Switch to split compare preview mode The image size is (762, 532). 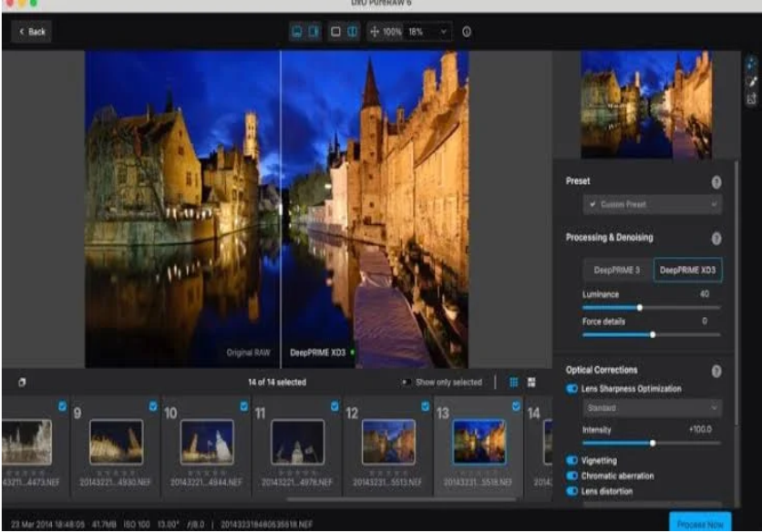click(x=353, y=32)
